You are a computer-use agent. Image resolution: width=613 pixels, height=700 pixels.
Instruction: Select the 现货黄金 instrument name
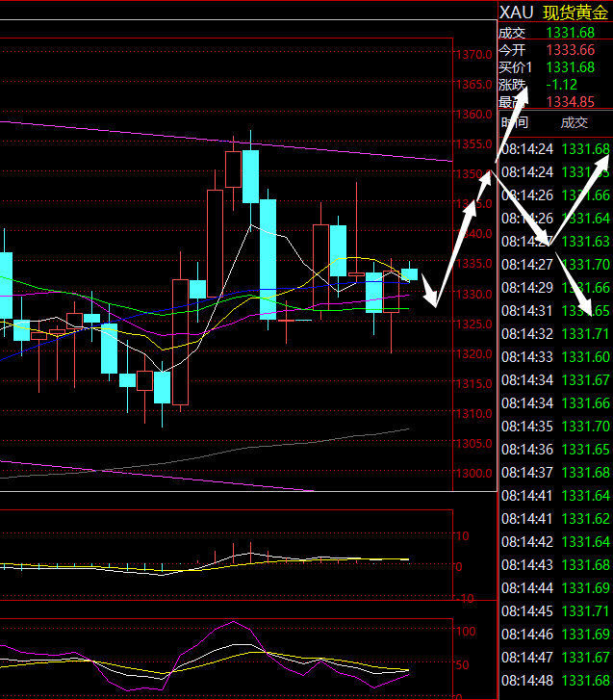[x=575, y=13]
